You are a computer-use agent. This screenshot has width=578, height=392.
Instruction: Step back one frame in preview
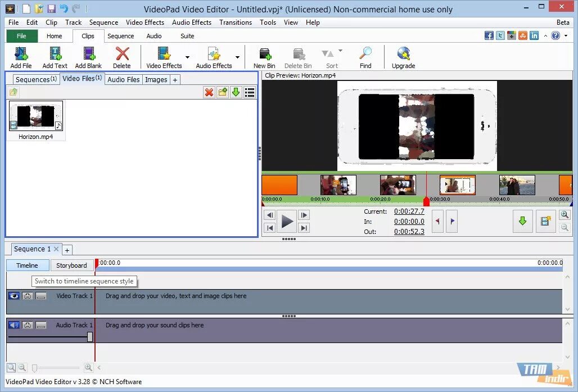(270, 215)
